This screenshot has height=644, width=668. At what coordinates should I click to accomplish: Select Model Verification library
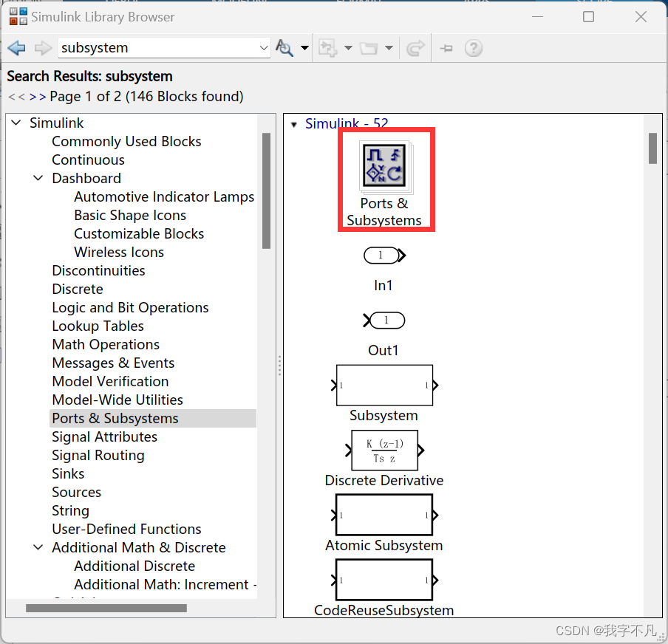110,382
